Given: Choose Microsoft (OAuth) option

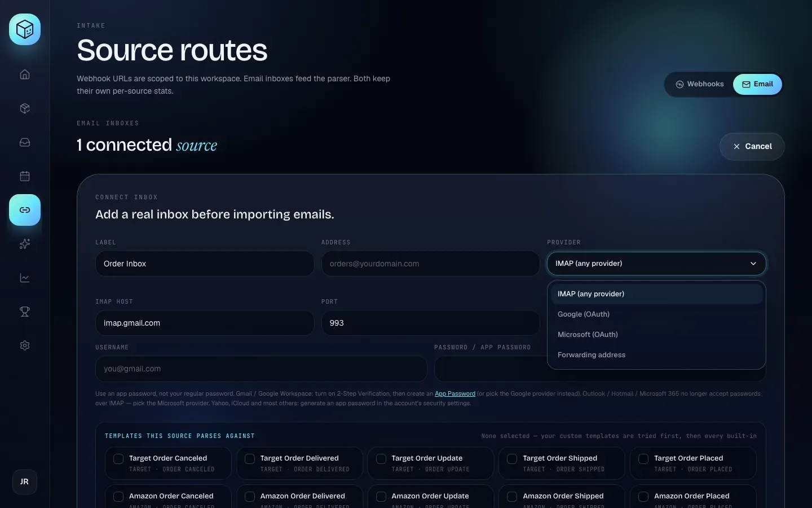Looking at the screenshot, I should [x=656, y=335].
